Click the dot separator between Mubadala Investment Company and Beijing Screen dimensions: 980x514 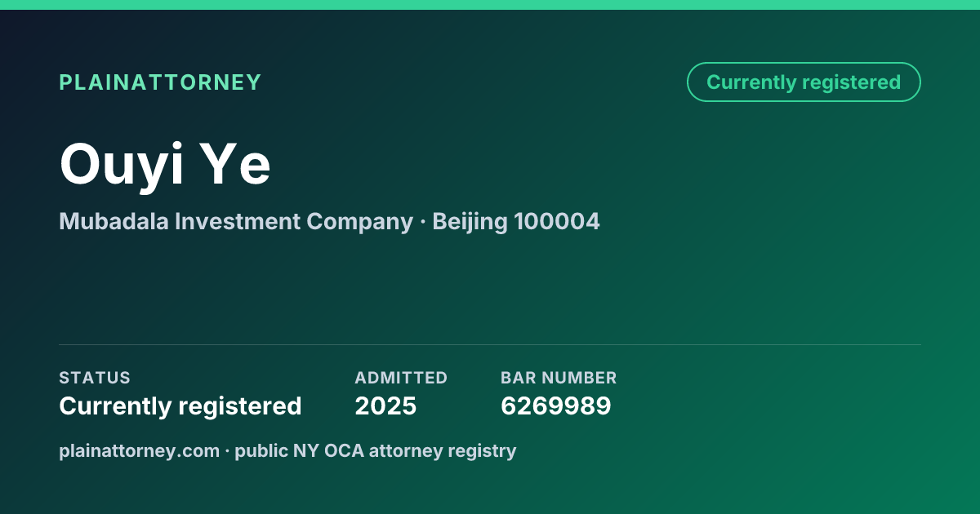coord(422,222)
